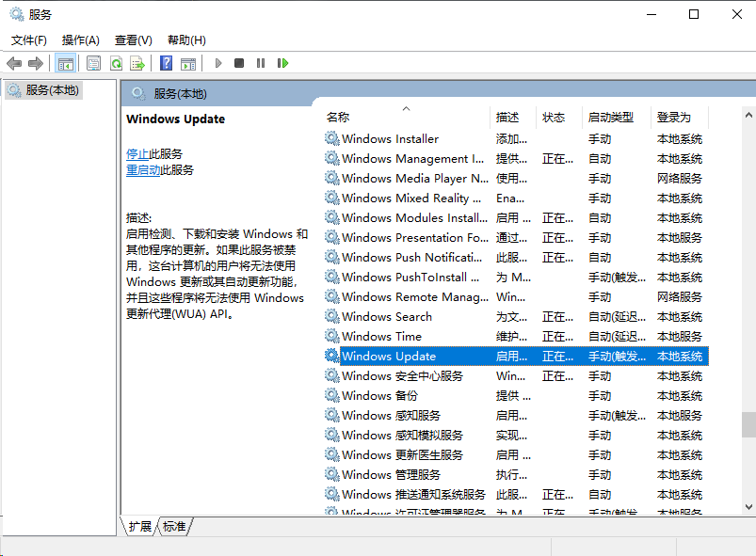The height and width of the screenshot is (556, 756).
Task: Click the 重启动 service link
Action: (x=143, y=170)
